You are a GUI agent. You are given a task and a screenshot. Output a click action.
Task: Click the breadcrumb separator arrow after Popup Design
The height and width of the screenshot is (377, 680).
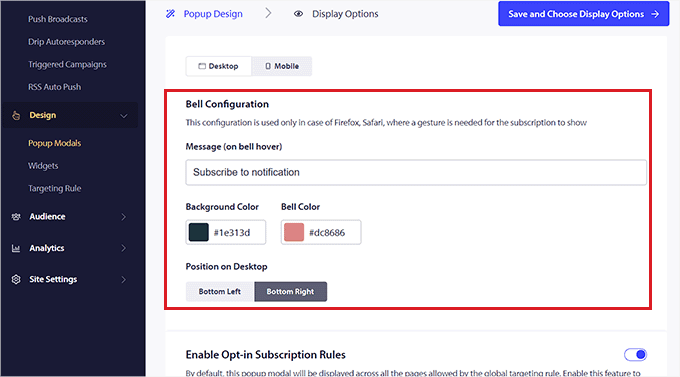pos(268,13)
